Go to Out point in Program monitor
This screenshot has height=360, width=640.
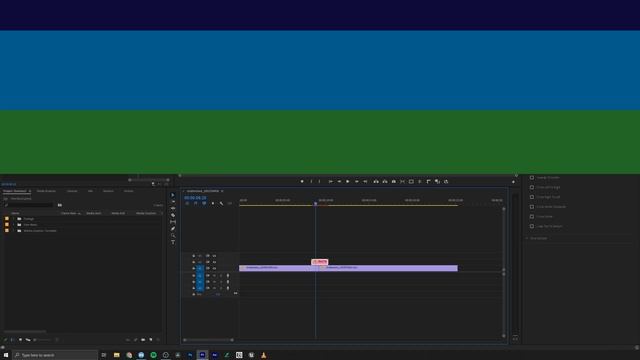(x=365, y=182)
